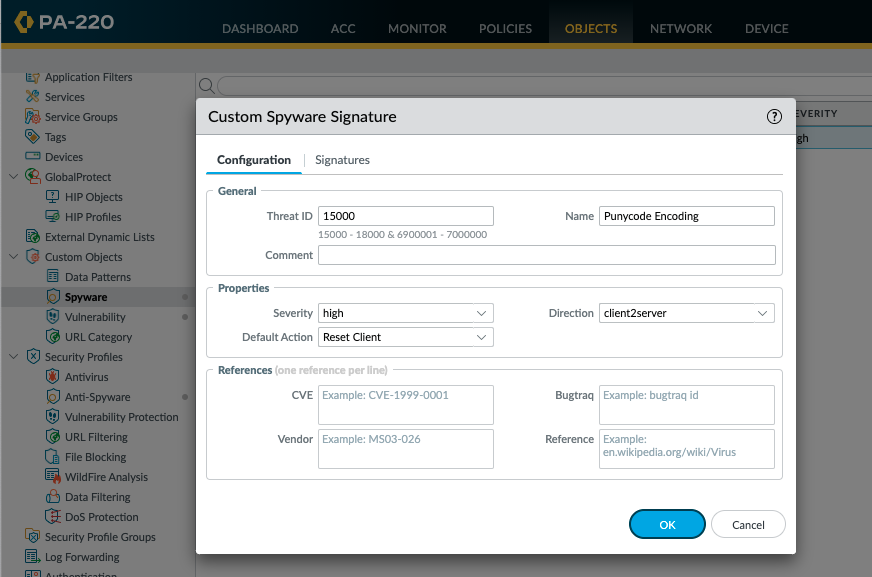
Task: Click the search magnifier icon
Action: click(x=207, y=86)
